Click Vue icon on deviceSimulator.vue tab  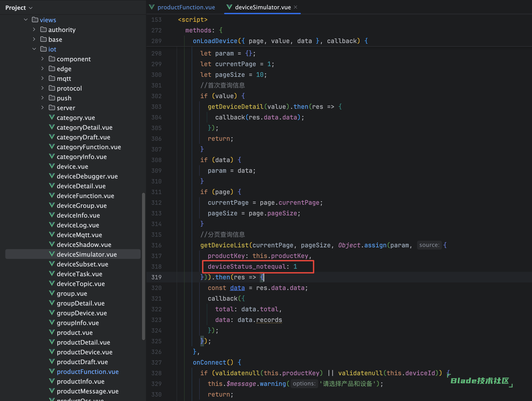click(x=229, y=7)
